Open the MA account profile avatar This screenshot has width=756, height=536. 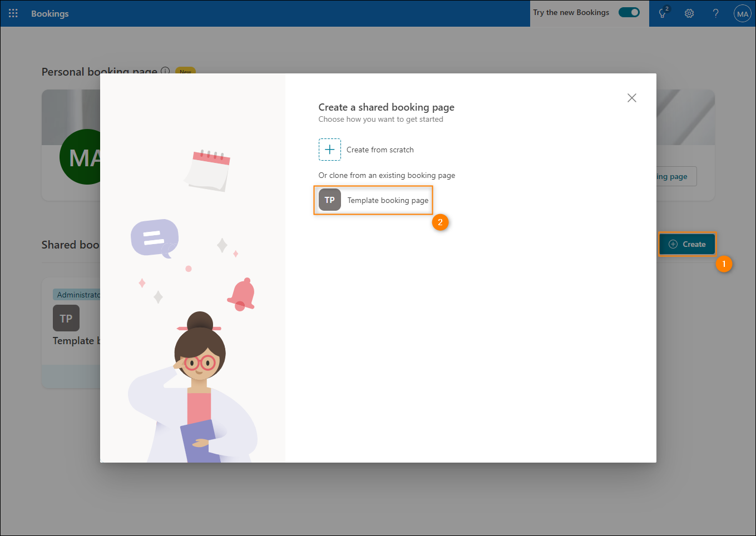click(743, 14)
